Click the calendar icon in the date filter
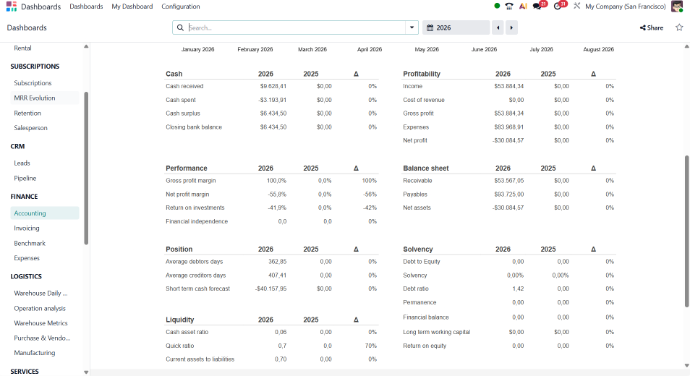The image size is (690, 376). click(x=430, y=28)
